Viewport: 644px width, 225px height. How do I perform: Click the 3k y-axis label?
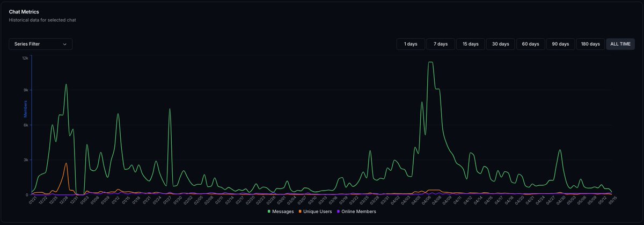point(25,160)
